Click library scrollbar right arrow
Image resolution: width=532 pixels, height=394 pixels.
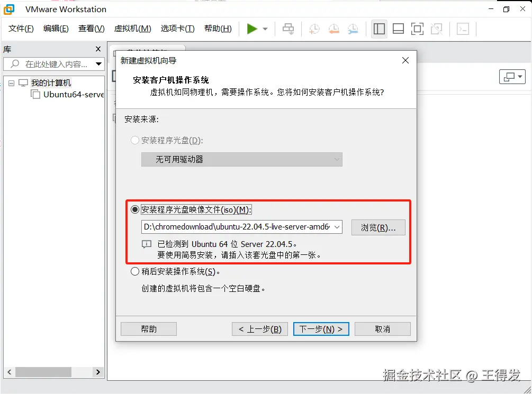click(98, 372)
